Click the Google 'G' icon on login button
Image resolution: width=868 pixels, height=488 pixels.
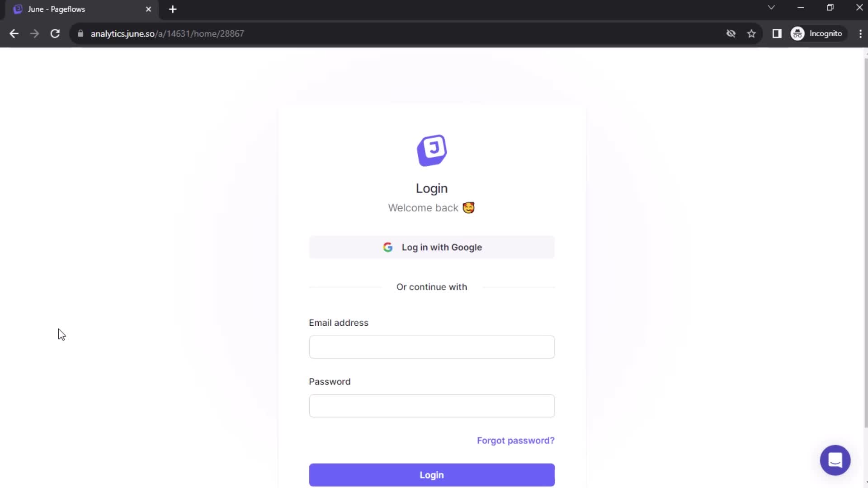(388, 247)
